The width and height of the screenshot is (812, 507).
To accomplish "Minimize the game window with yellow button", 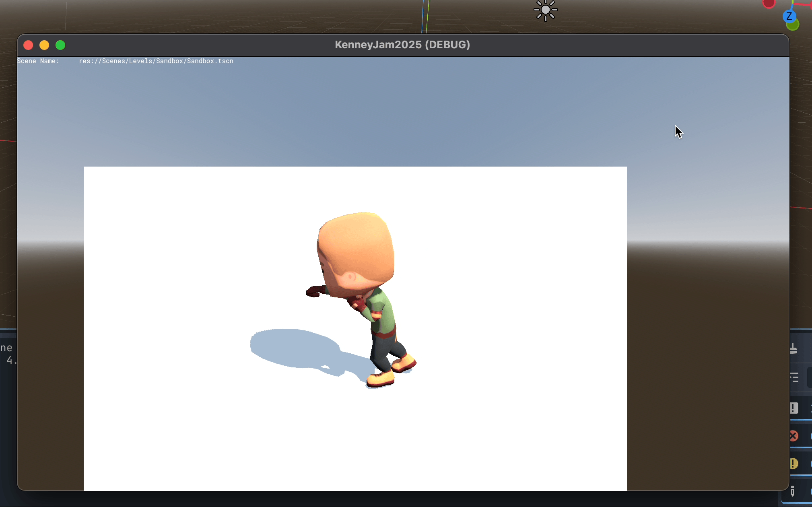I will 44,45.
